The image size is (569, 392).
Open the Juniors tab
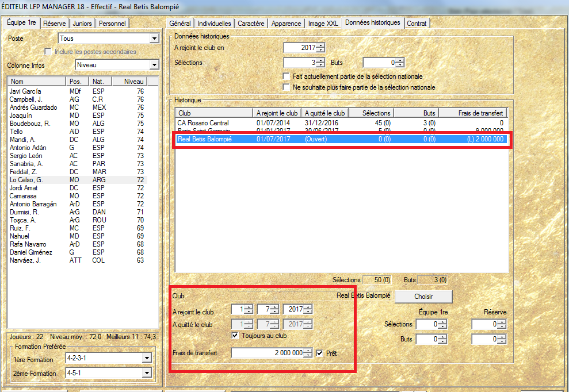pyautogui.click(x=82, y=23)
